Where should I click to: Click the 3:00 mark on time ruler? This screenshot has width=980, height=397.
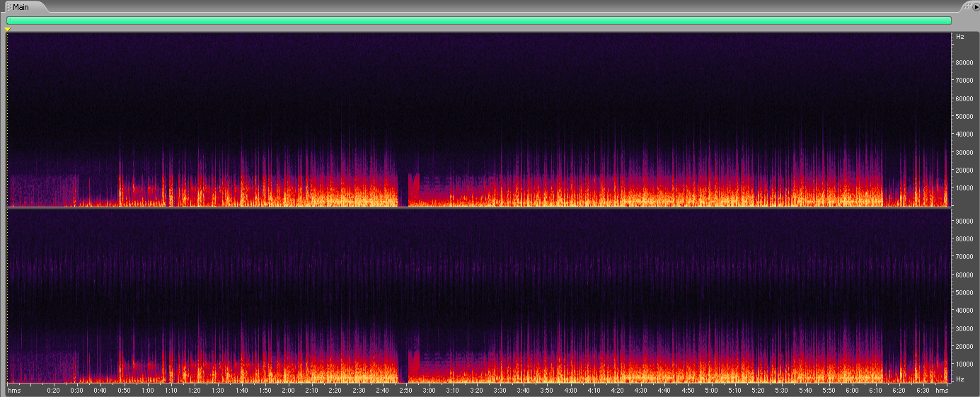pos(429,390)
